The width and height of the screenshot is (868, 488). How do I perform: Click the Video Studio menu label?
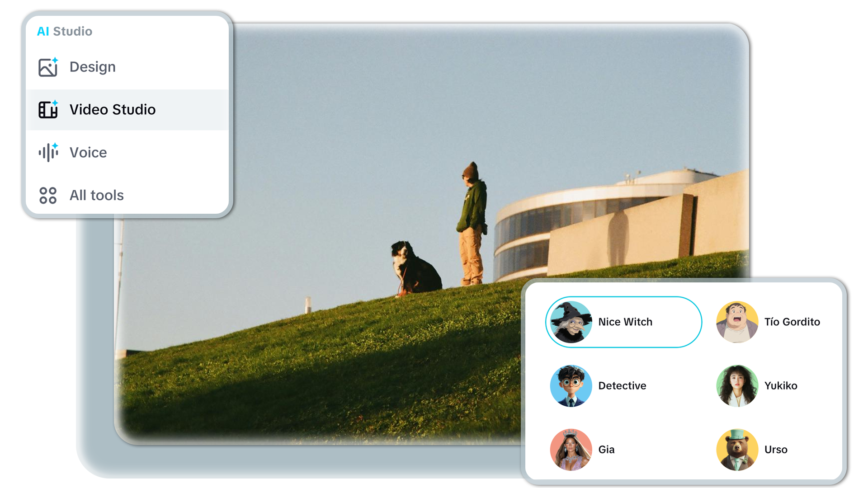112,109
